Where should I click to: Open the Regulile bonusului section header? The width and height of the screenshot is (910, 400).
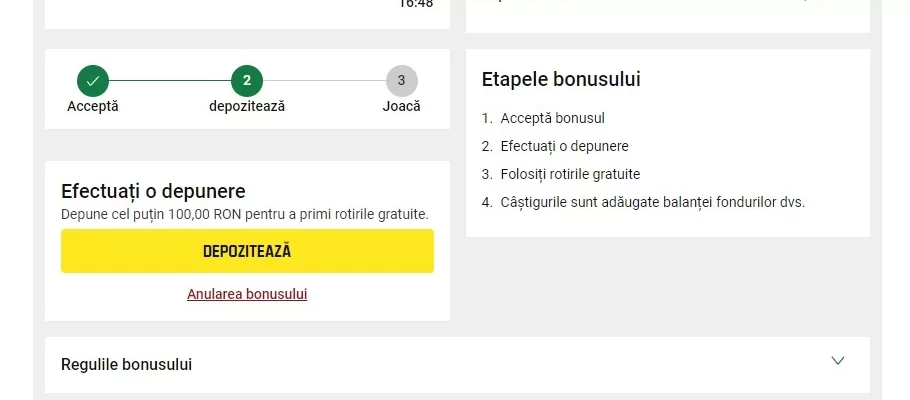[x=457, y=365]
